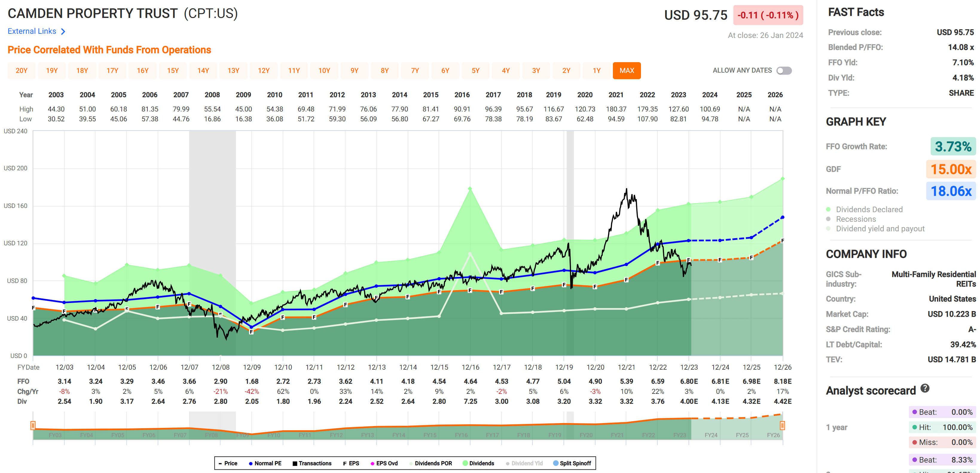
Task: Click the 20Y time range button
Action: 22,71
